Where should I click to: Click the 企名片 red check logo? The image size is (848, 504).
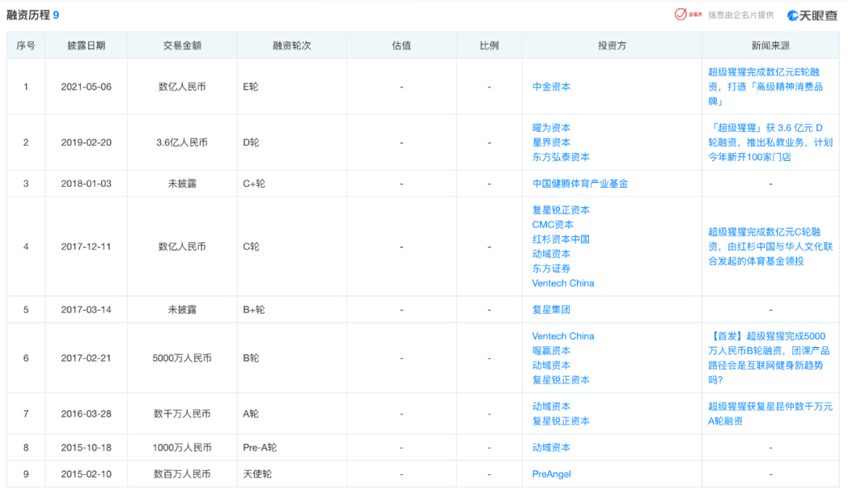pos(688,15)
